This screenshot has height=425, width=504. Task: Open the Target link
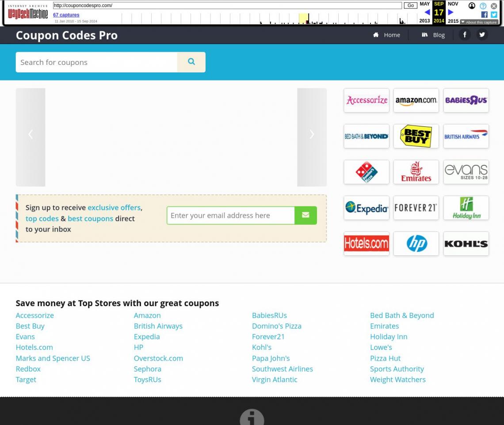[x=26, y=379]
